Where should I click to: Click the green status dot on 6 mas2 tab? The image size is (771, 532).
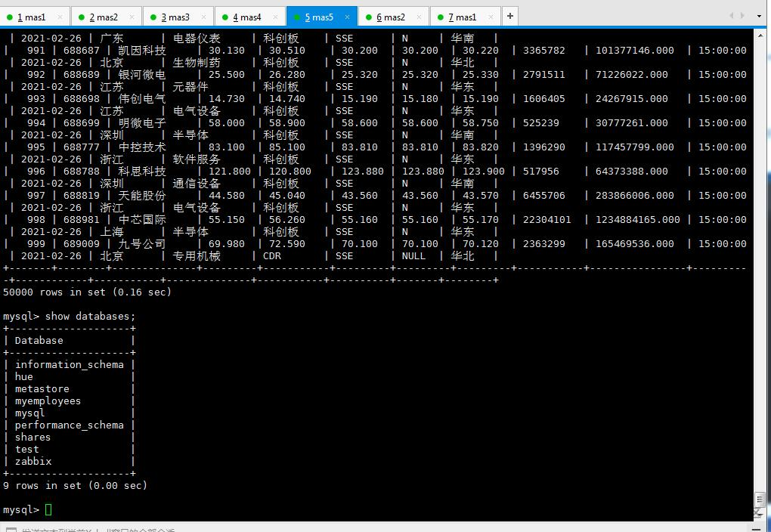369,17
